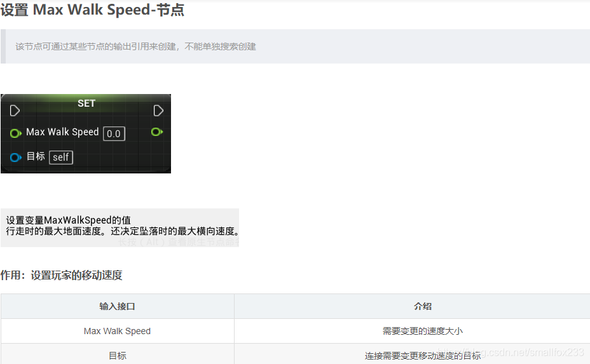Select the green Max Walk Speed input pin
Viewport: 590px width, 364px height.
pyautogui.click(x=15, y=133)
